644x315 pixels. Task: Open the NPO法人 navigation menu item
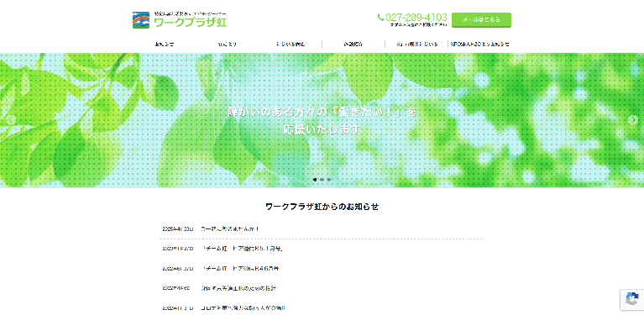point(479,44)
